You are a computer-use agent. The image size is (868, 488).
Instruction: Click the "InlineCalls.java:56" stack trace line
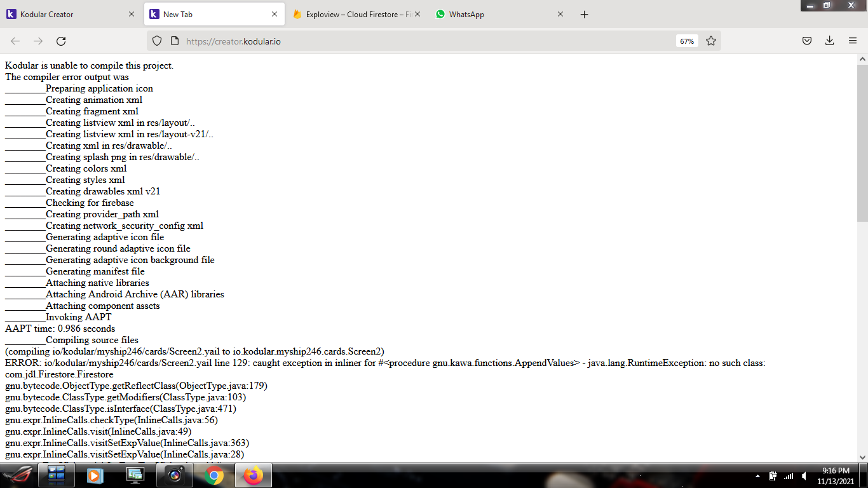click(x=111, y=420)
